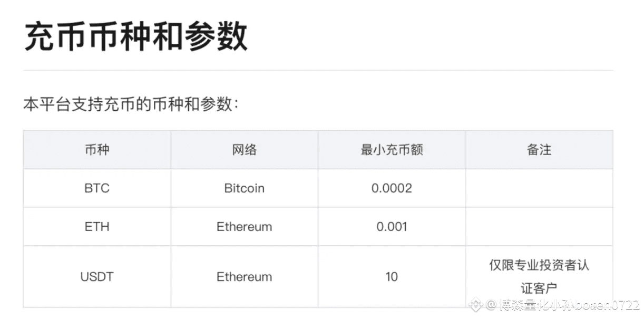The height and width of the screenshot is (318, 644).
Task: Click the minimum deposit value 10
Action: [x=392, y=277]
